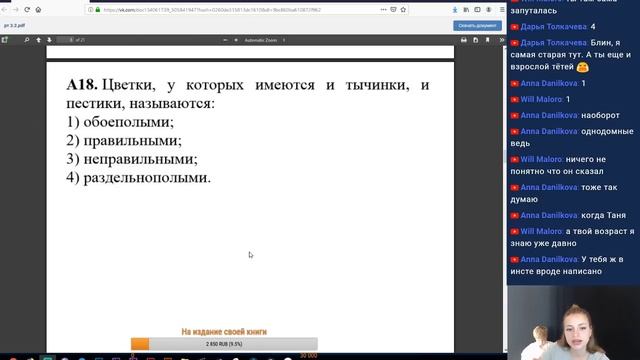Image resolution: width=640 pixels, height=360 pixels.
Task: Open Will Maloro's name beside message '1'
Action: pos(541,100)
